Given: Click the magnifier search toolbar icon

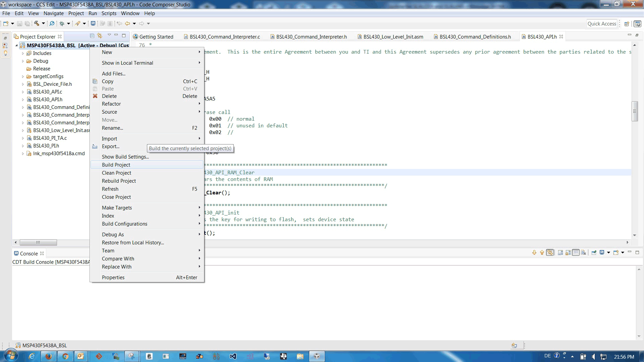Looking at the screenshot, I should coord(52,23).
